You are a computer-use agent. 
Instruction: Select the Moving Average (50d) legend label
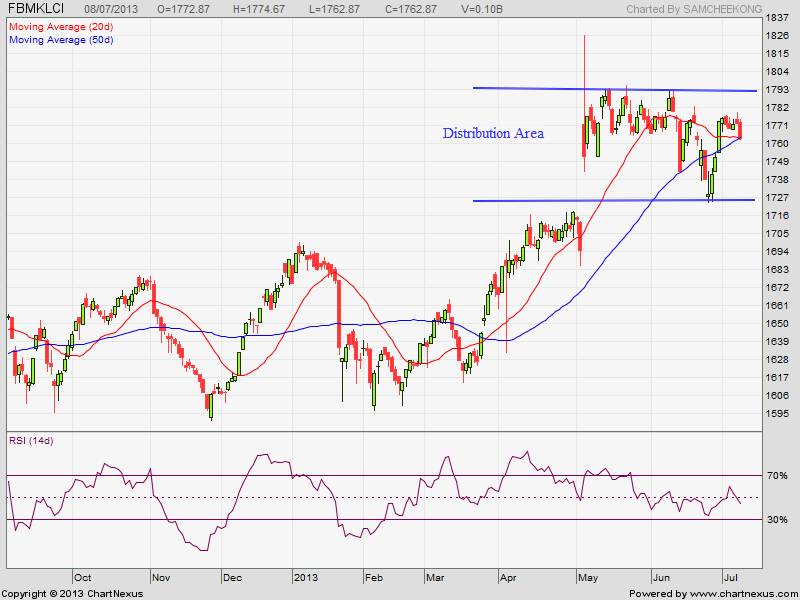[61, 40]
